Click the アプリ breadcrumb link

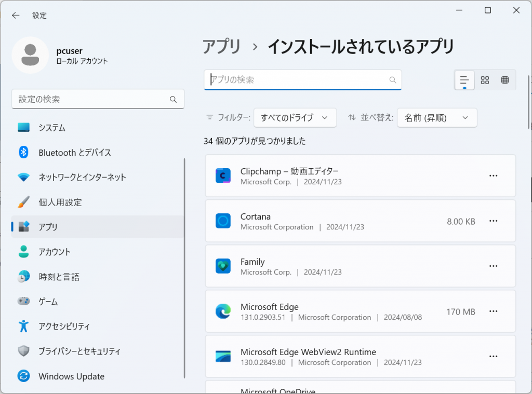(x=221, y=46)
